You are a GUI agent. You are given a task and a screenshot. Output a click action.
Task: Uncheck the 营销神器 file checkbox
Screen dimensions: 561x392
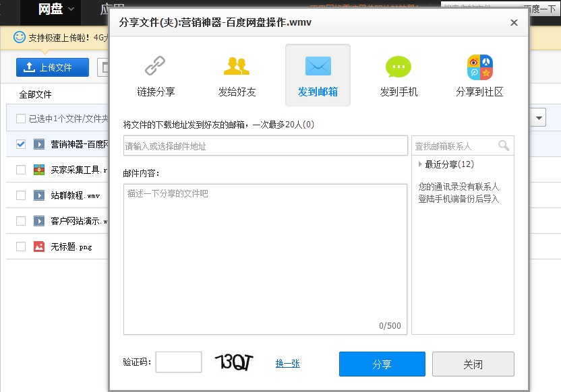(x=21, y=144)
